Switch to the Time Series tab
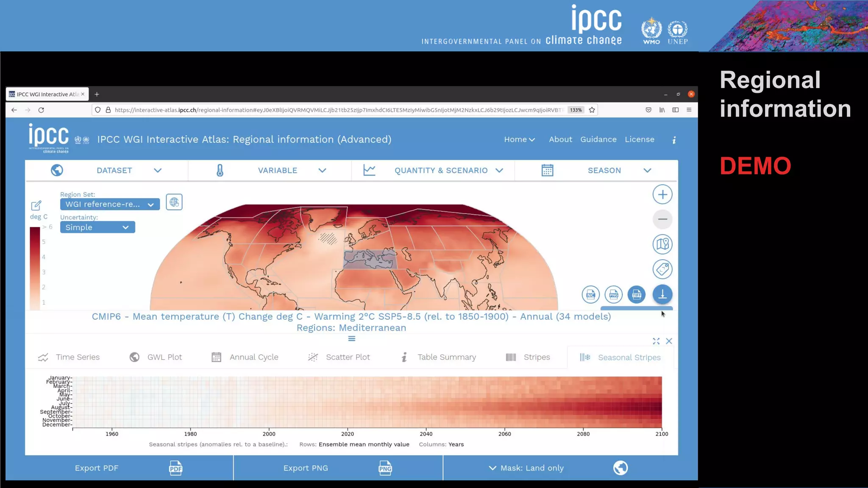868x488 pixels. pos(69,357)
